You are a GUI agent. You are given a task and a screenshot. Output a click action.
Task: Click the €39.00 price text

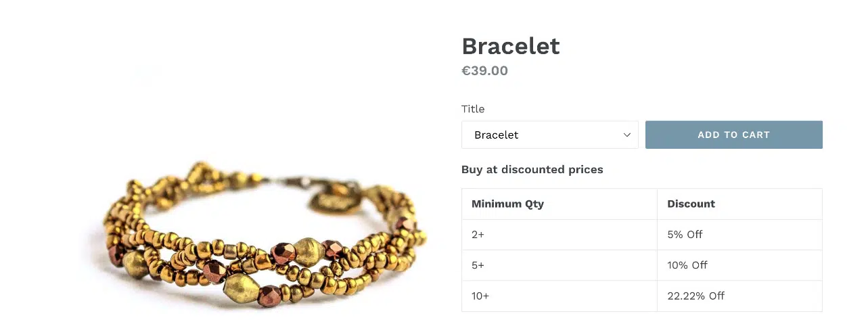coord(484,70)
